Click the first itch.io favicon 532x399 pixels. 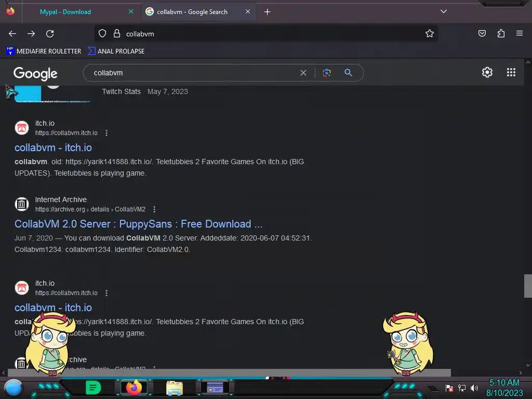pos(22,128)
